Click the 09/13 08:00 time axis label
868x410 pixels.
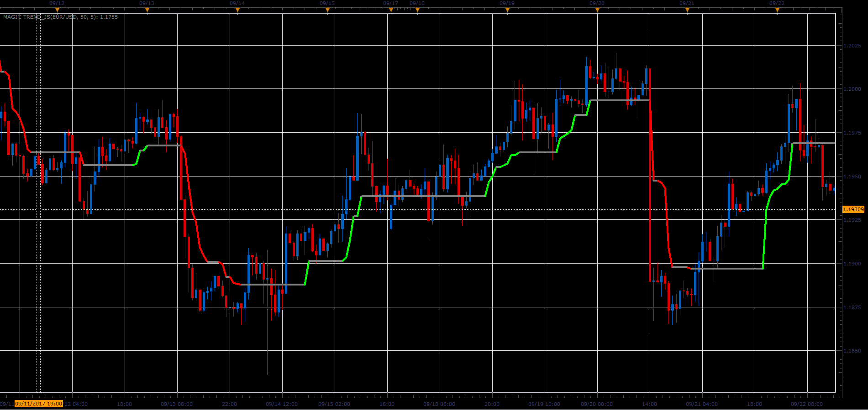click(x=177, y=404)
